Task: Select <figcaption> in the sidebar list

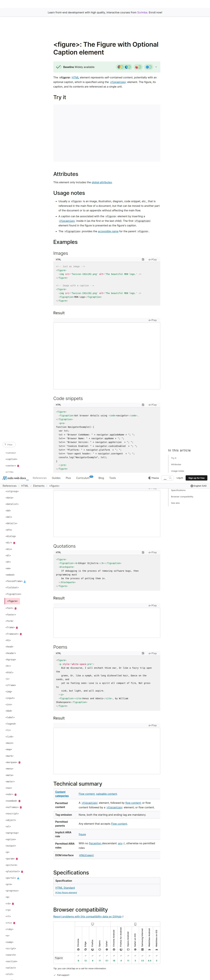Action: pos(13,594)
